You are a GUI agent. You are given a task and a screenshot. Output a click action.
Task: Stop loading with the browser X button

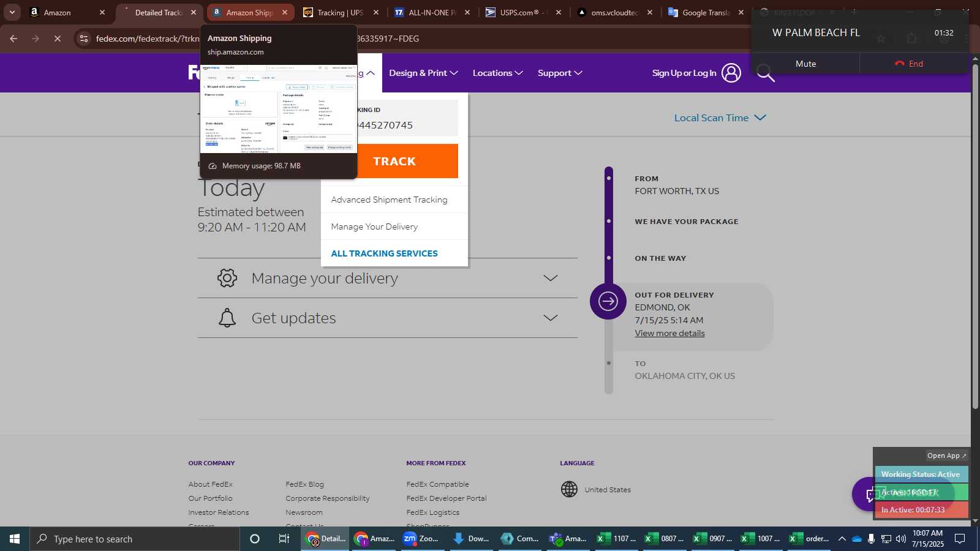click(58, 39)
